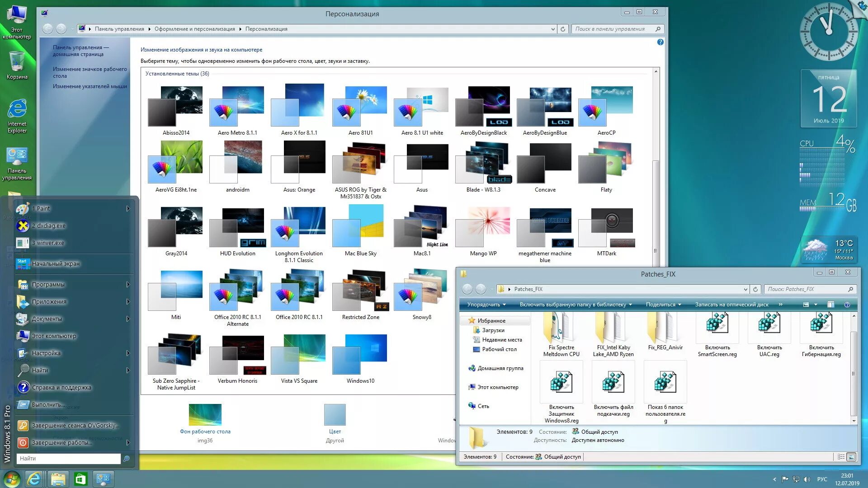The width and height of the screenshot is (868, 488).
Task: Open Internet Explorer from the taskbar
Action: [x=34, y=479]
